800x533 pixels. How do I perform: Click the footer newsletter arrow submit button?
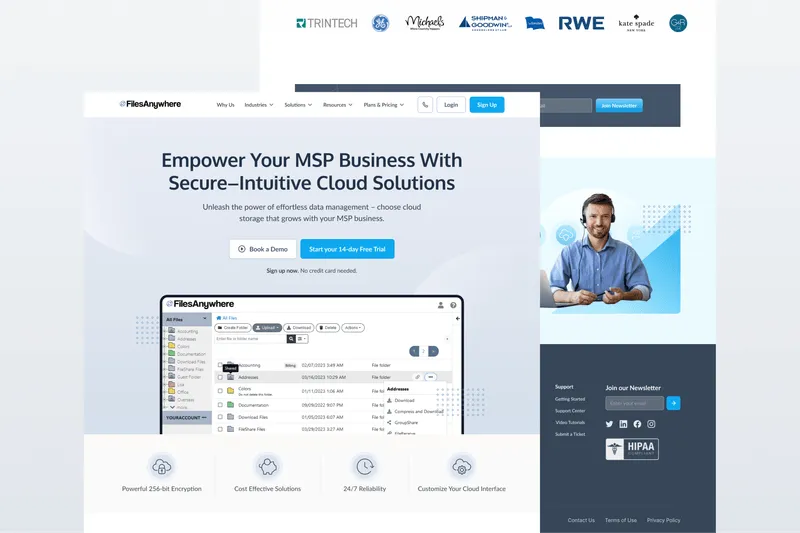click(673, 403)
